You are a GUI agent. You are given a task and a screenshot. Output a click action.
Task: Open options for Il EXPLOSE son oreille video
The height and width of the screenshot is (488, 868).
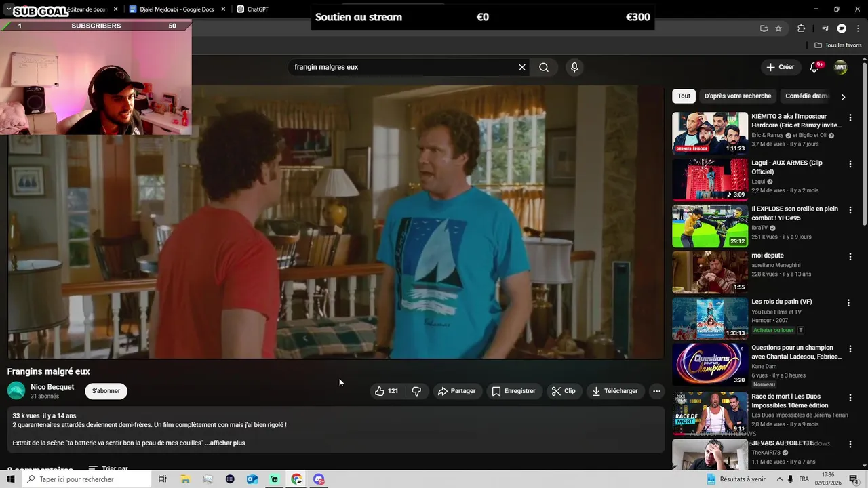click(850, 210)
